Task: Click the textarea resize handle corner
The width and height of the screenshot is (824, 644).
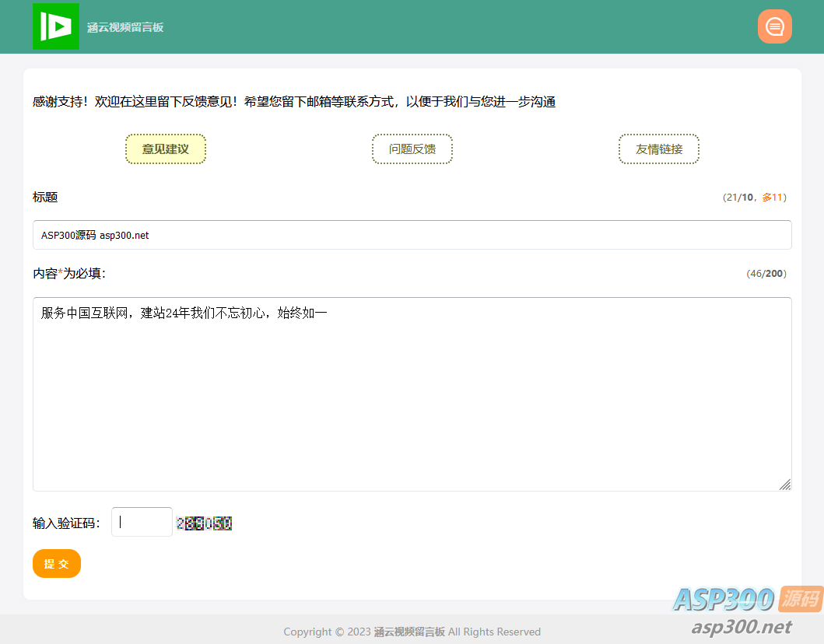Action: coord(785,485)
